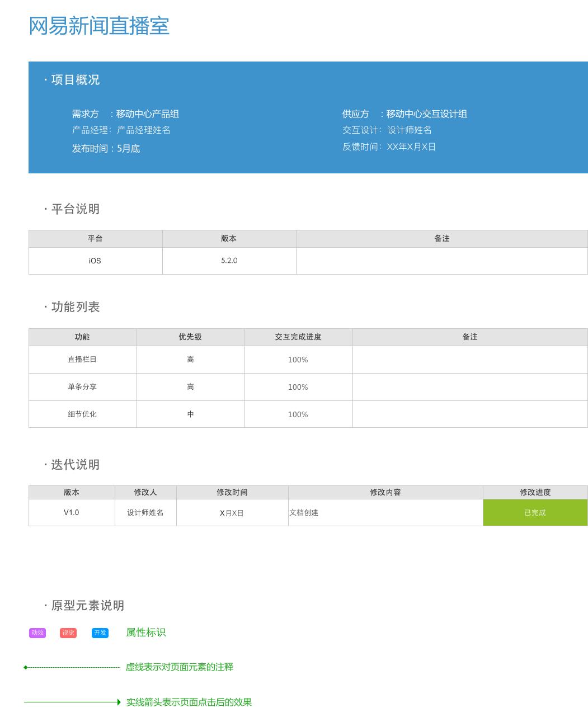Click the page title 网易新闻直播室
This screenshot has height=708, width=588.
point(98,26)
